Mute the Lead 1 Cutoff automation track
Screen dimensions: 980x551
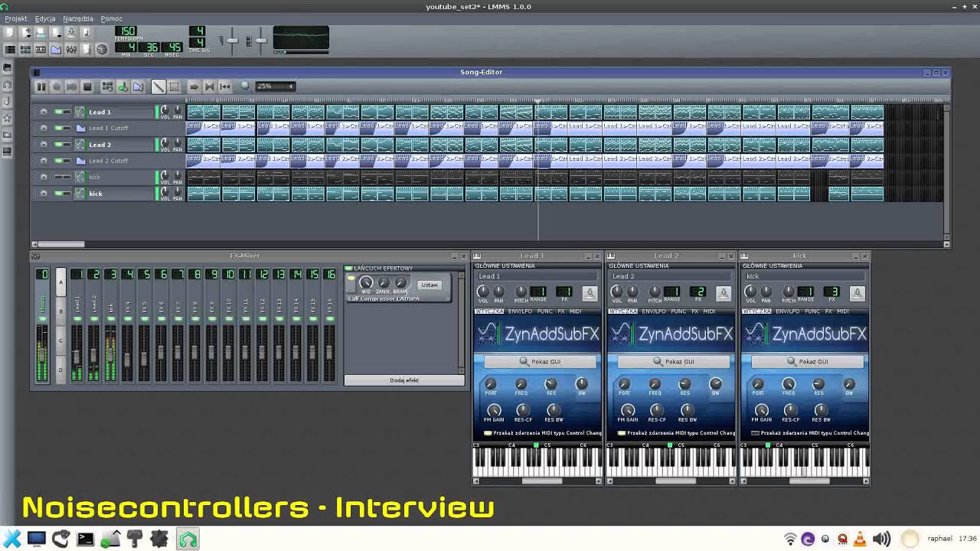58,128
